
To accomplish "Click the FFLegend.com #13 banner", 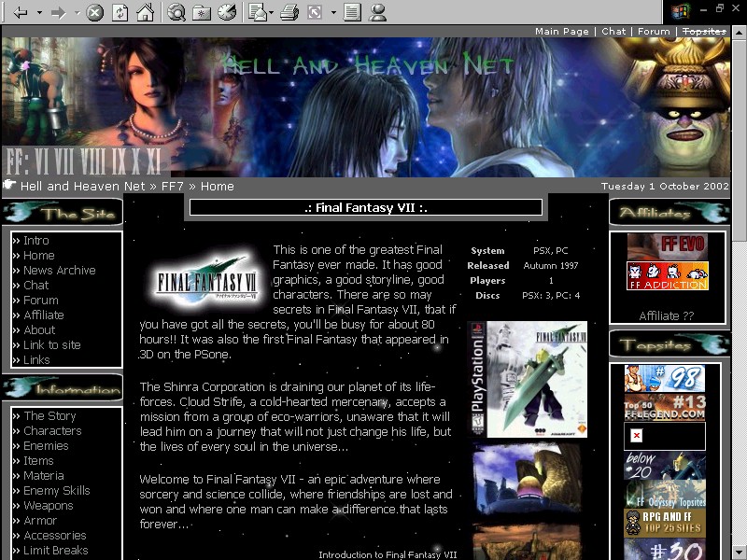I will 665,408.
